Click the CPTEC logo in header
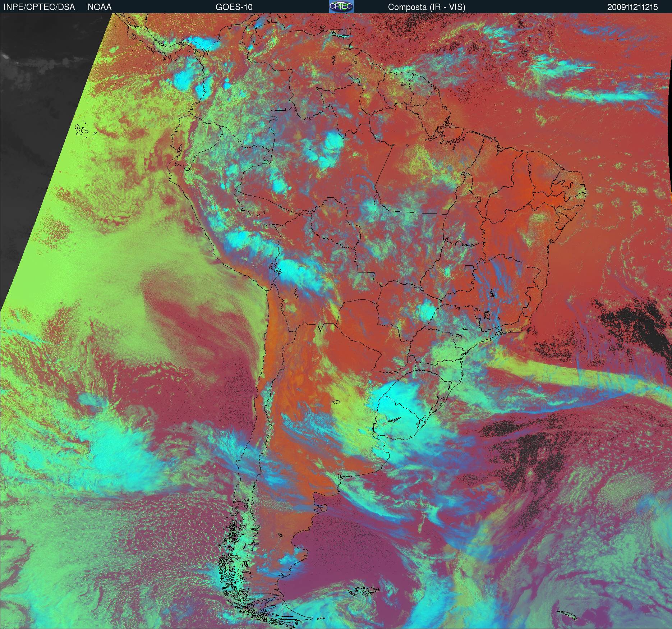This screenshot has height=629, width=672. click(x=341, y=6)
